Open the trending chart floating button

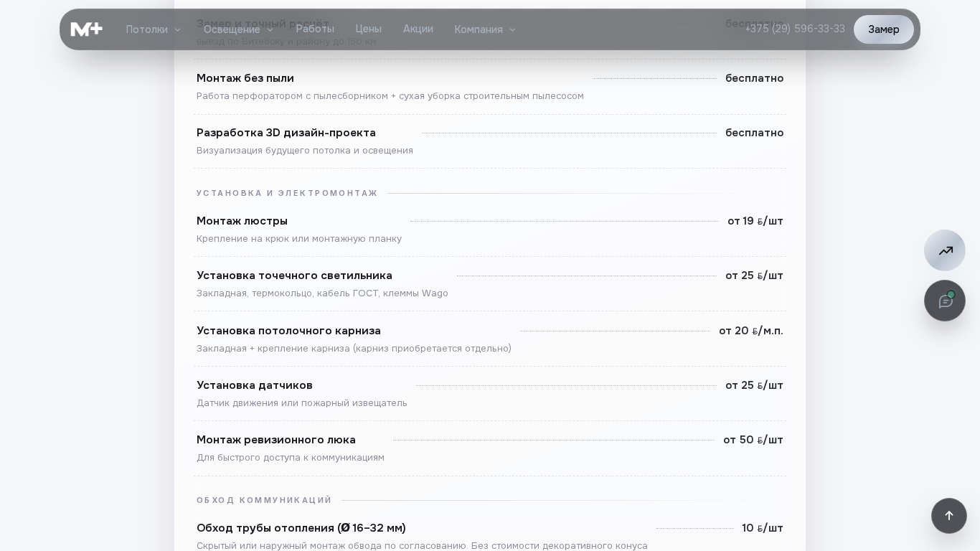coord(945,250)
